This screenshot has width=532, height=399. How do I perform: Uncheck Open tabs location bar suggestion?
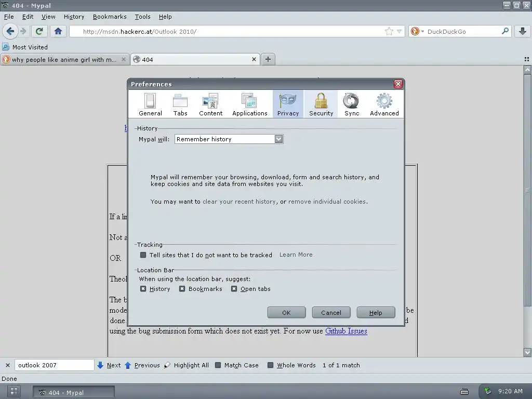234,289
